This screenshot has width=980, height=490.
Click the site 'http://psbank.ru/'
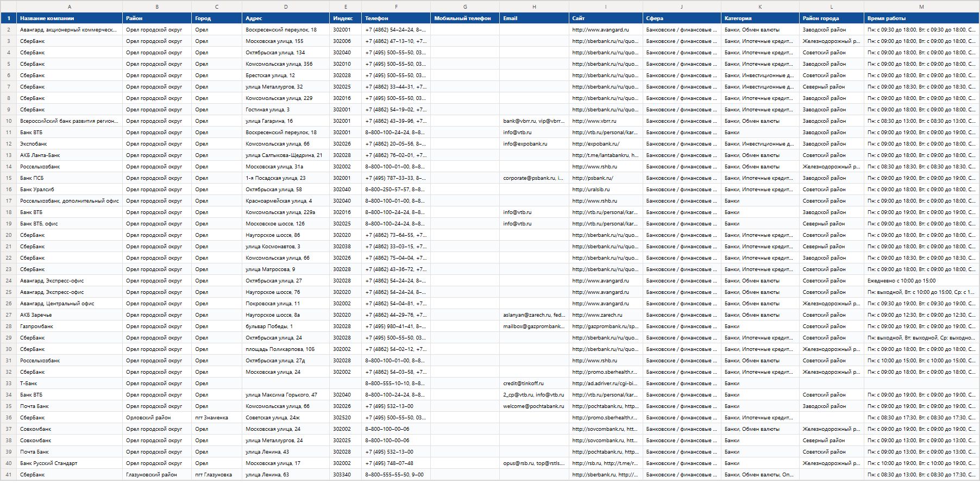pyautogui.click(x=606, y=178)
